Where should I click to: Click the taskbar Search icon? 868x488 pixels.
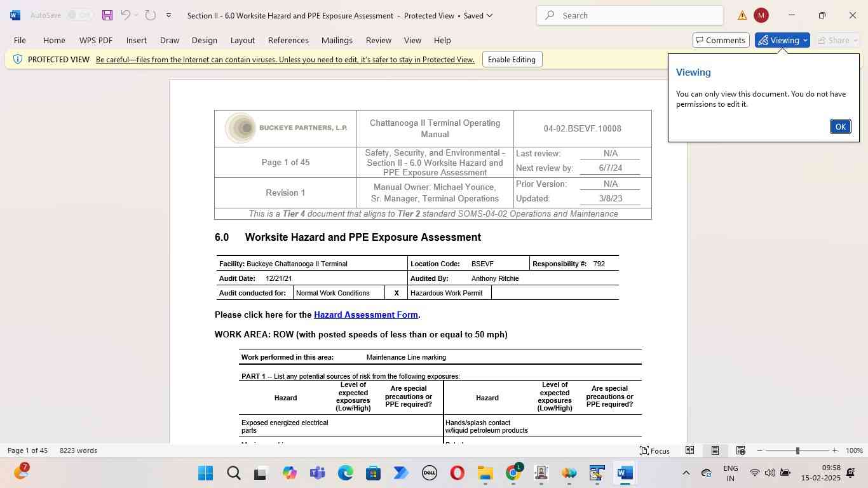[233, 473]
